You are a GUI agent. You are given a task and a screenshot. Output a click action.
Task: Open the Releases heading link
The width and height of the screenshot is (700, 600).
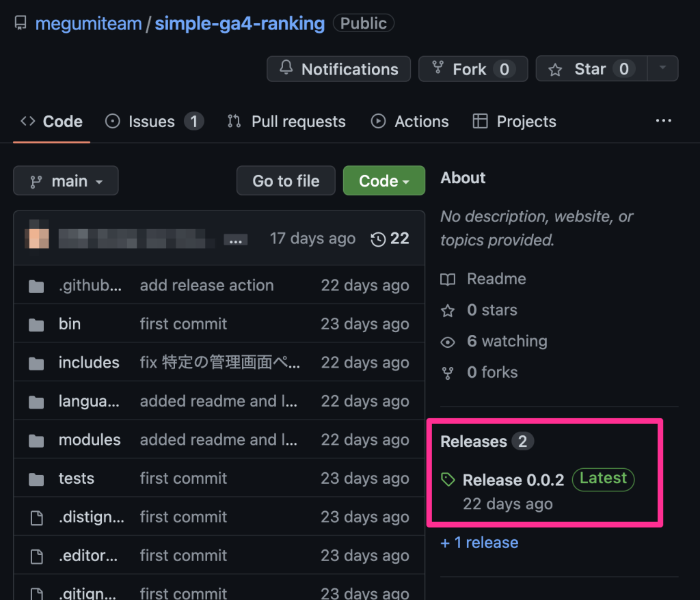point(487,441)
